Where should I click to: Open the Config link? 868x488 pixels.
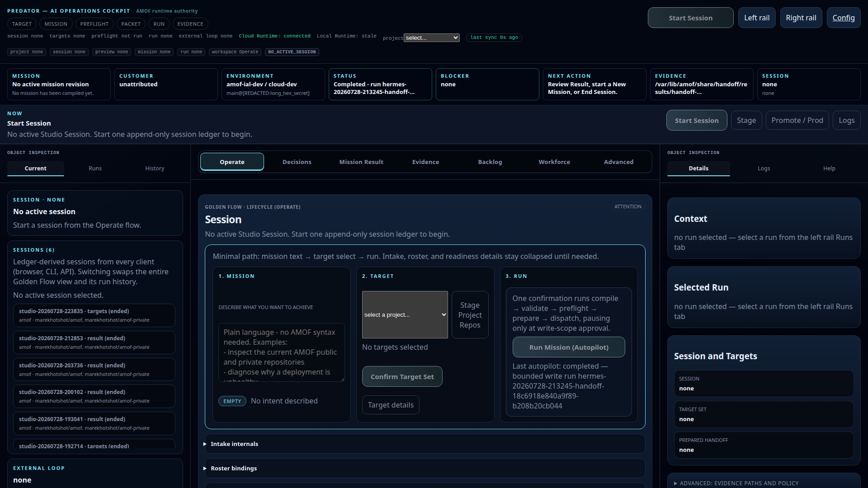pos(843,18)
